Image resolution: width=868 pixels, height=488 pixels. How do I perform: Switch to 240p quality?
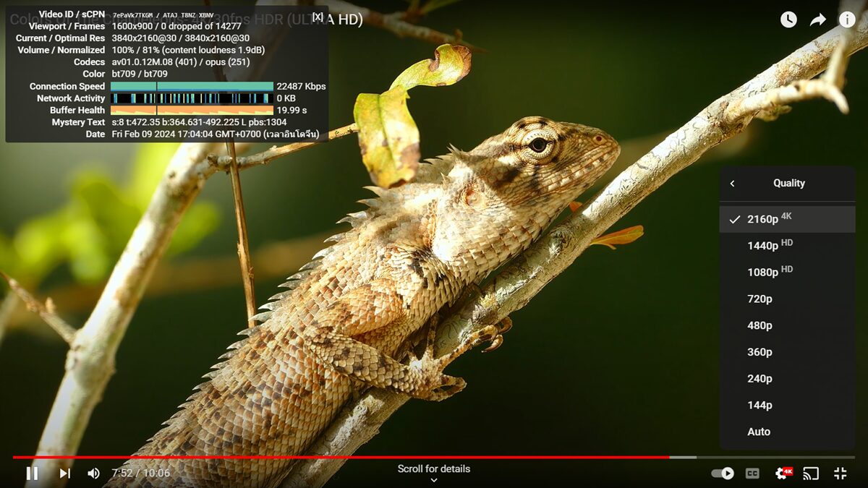coord(787,378)
